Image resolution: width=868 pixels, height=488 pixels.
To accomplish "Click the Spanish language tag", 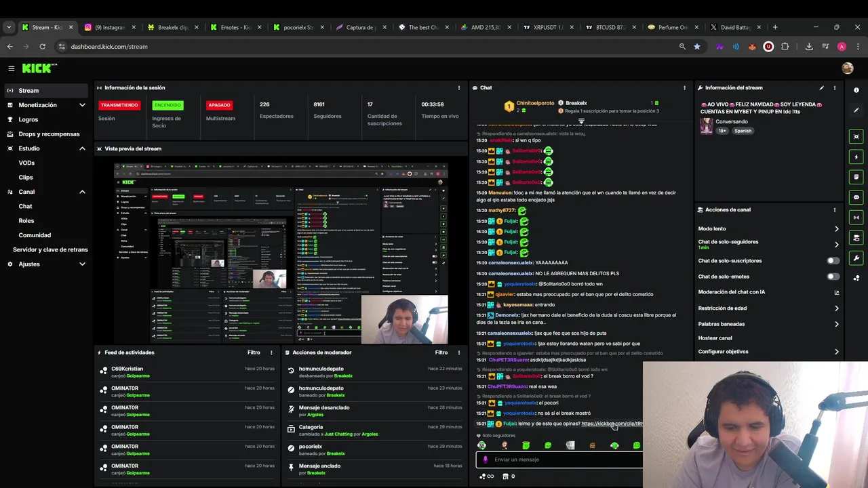I will pos(743,131).
